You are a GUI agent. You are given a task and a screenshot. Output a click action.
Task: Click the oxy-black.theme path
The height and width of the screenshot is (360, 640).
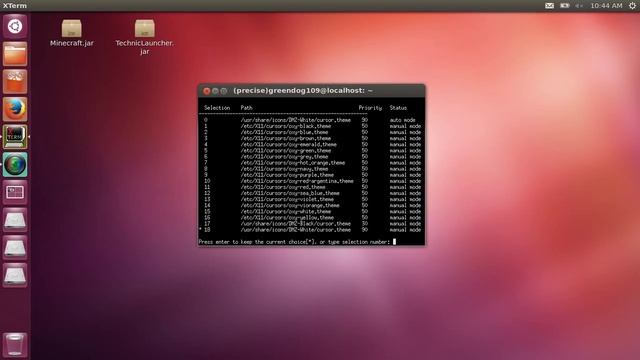[x=286, y=126]
